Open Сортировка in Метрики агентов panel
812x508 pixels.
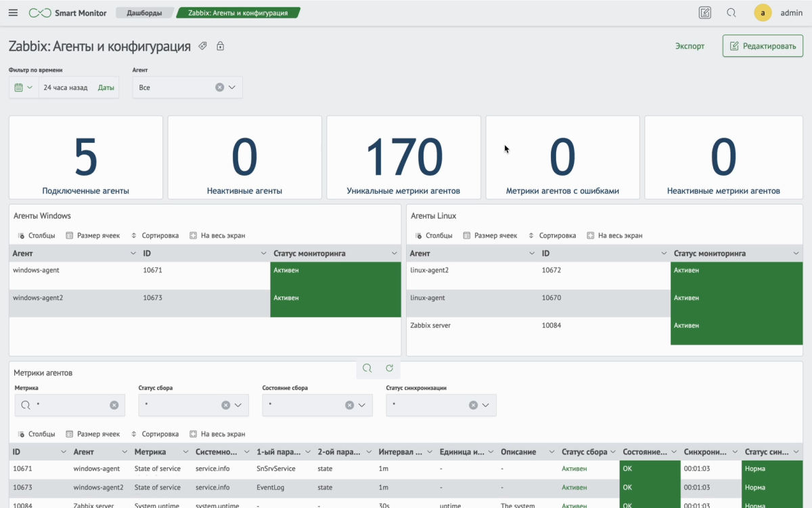click(x=154, y=434)
